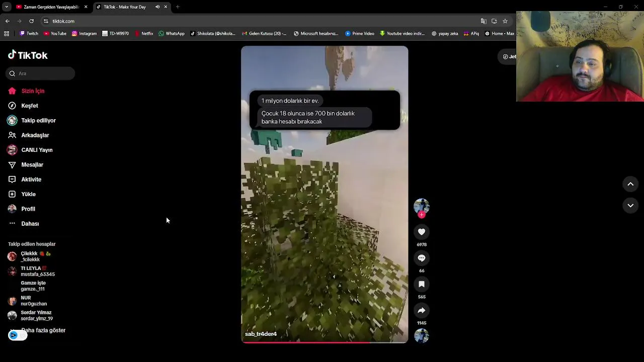644x362 pixels.
Task: Open the TD-W9970 bookmark
Action: click(x=115, y=34)
